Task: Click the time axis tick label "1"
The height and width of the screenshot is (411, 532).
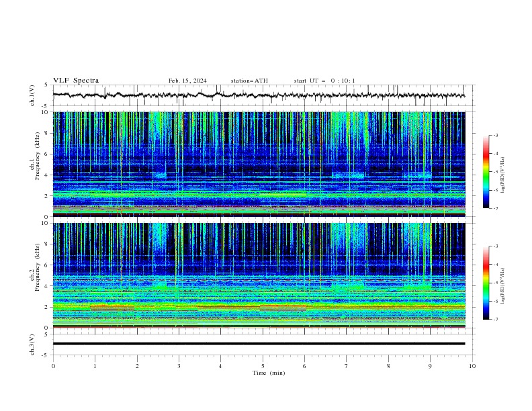Action: coord(95,366)
